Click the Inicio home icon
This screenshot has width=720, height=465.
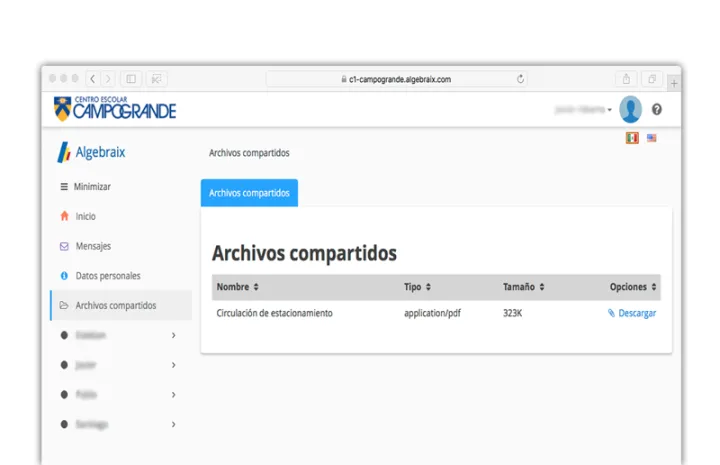click(64, 216)
